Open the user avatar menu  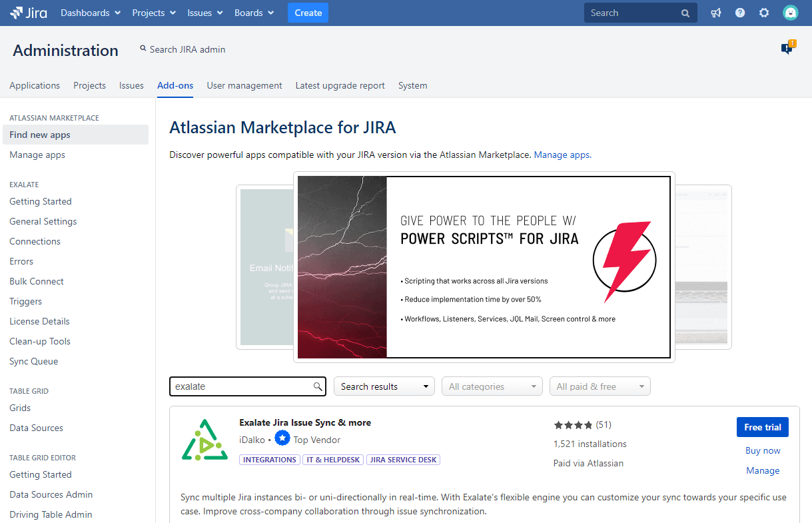790,13
